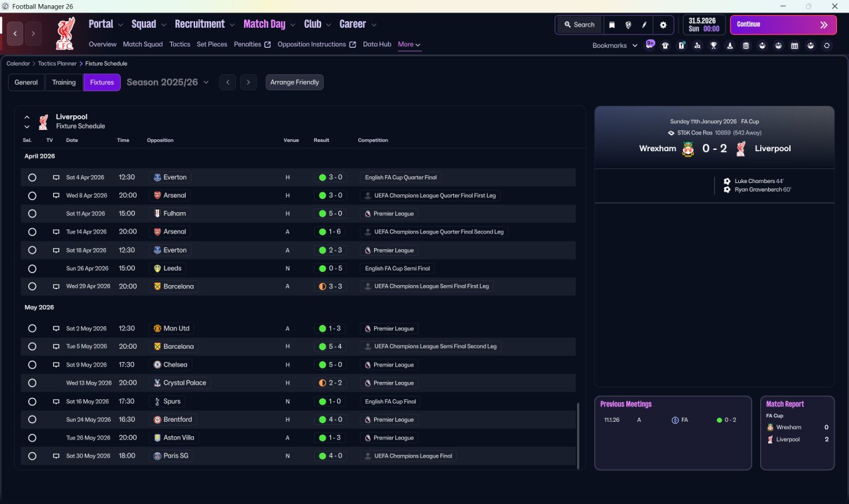The height and width of the screenshot is (504, 849).
Task: Switch to the Training tab
Action: (x=64, y=82)
